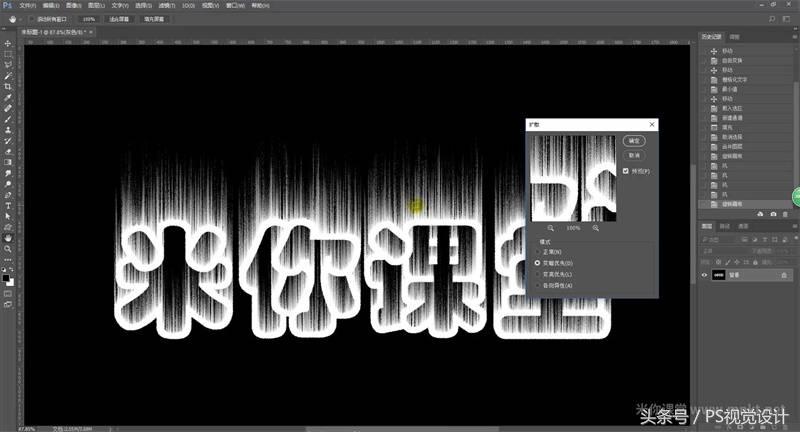Click the 适合屏幕 button

pos(119,19)
